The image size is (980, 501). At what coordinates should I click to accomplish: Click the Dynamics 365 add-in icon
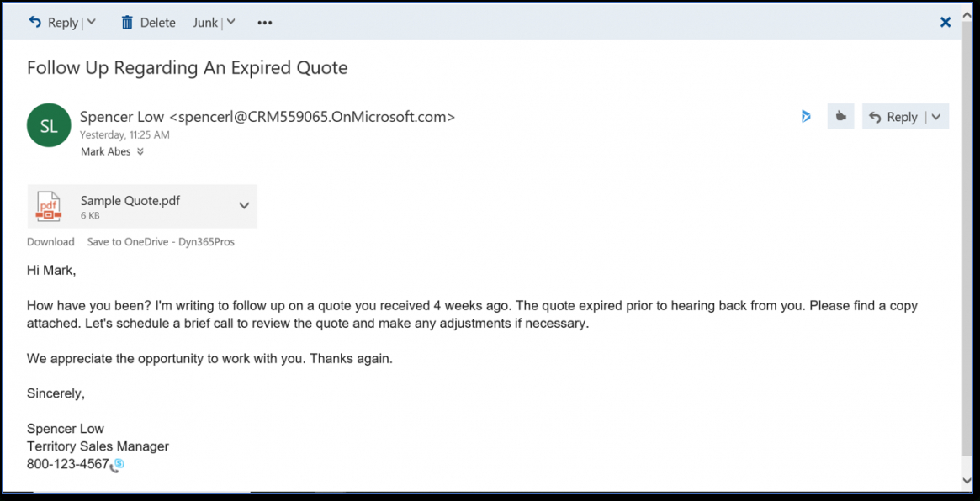pos(806,116)
